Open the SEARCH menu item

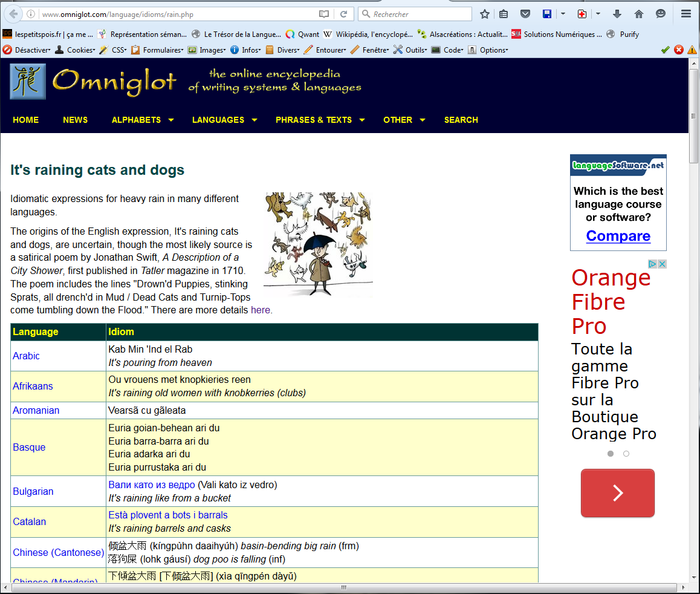[461, 120]
